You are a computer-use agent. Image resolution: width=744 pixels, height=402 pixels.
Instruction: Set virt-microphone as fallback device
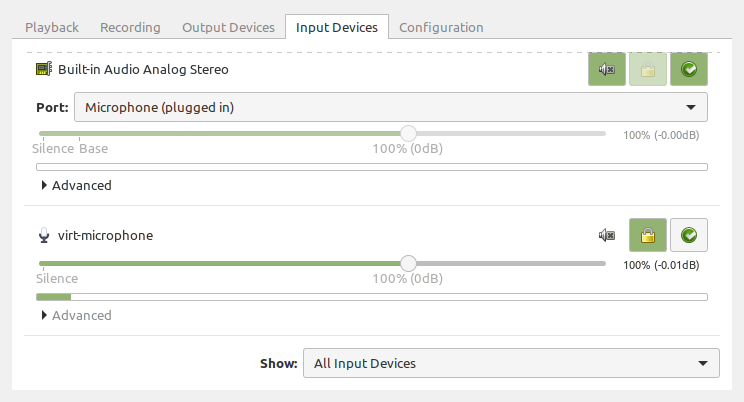click(x=689, y=236)
